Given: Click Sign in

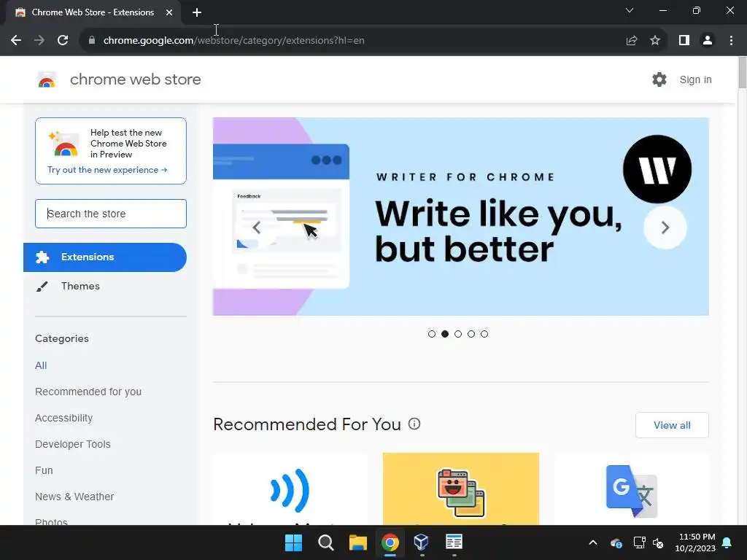Looking at the screenshot, I should point(695,79).
